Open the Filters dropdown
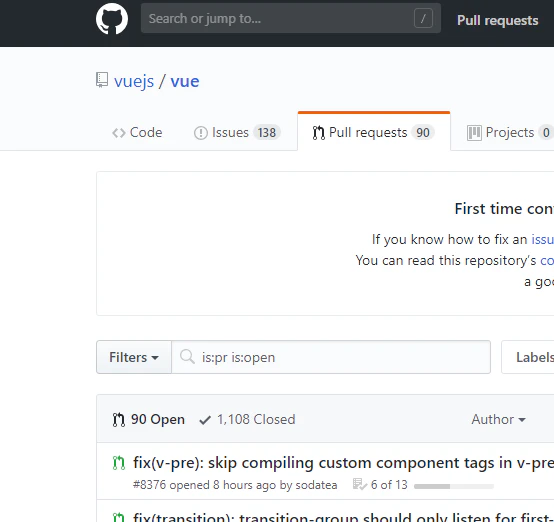Screen dimensions: 554x522 [x=134, y=357]
